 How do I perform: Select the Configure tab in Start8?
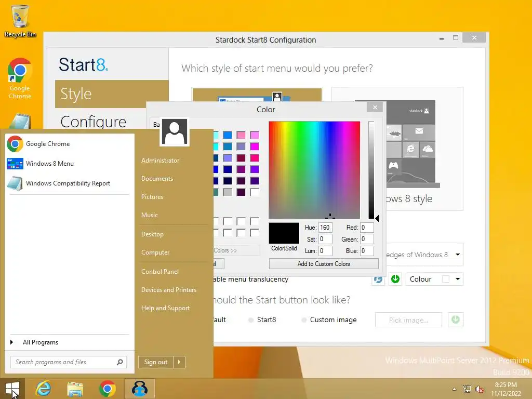click(94, 122)
